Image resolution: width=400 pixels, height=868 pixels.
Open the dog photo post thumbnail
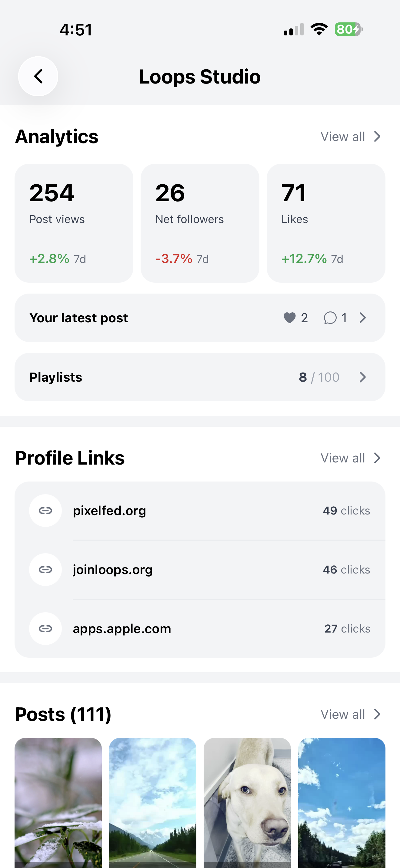247,803
